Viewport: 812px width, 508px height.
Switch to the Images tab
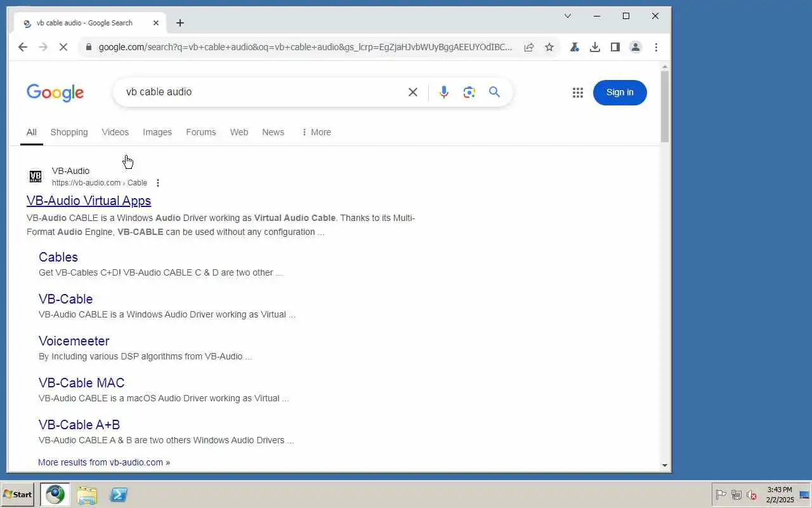click(x=157, y=132)
